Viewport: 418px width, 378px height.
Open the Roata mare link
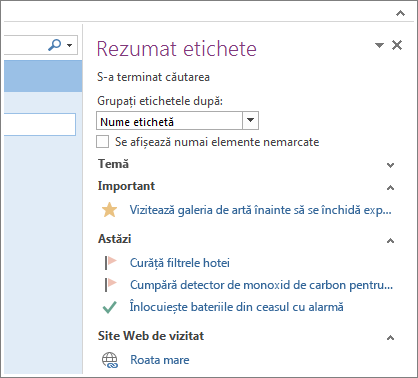[x=160, y=360]
